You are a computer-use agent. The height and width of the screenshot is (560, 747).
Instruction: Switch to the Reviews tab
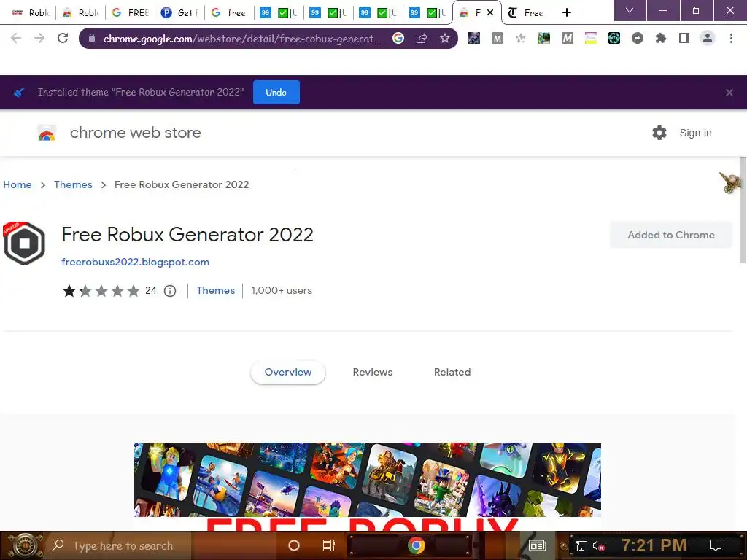pyautogui.click(x=373, y=373)
